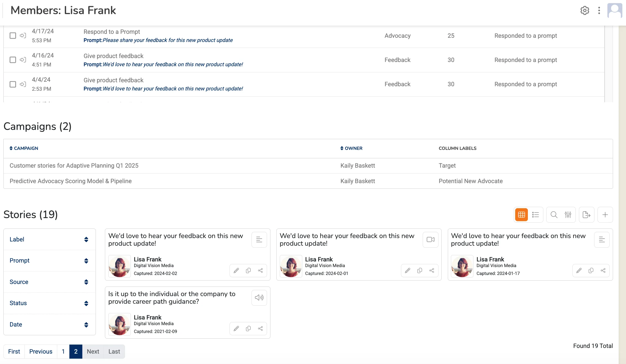The image size is (626, 364).
Task: Click text type icon on 2024-02-02 story
Action: tap(259, 240)
